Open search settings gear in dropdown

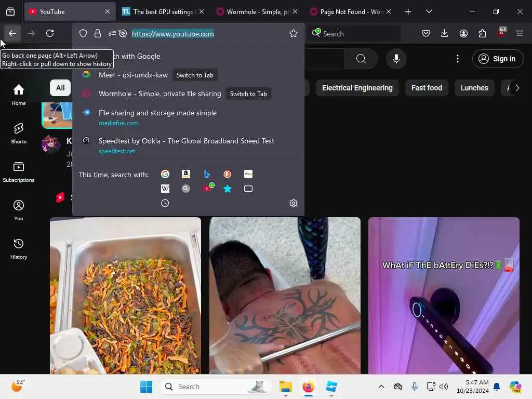(x=294, y=203)
